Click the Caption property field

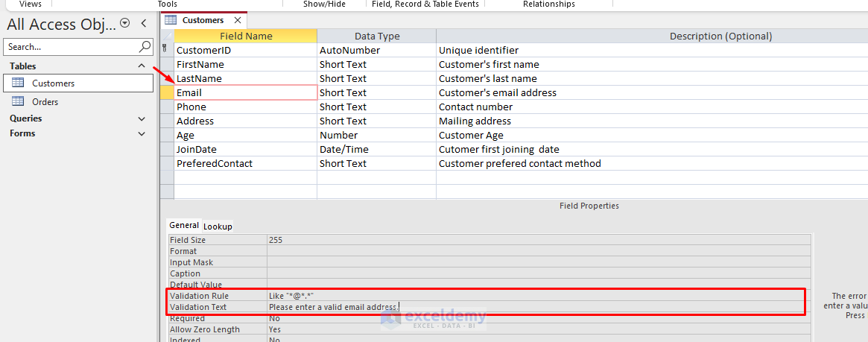coord(539,273)
